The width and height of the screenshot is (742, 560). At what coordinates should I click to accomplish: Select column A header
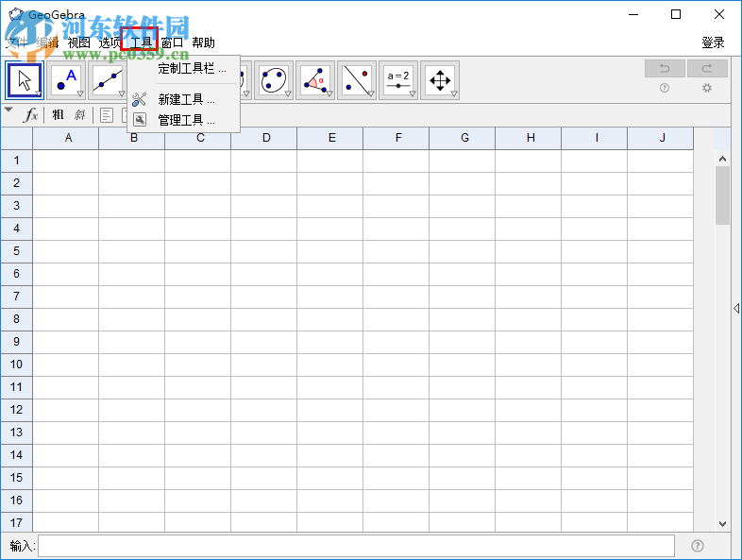tap(66, 138)
